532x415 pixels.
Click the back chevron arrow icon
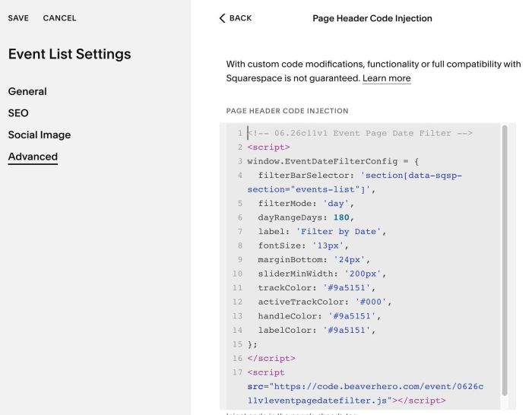tap(222, 18)
